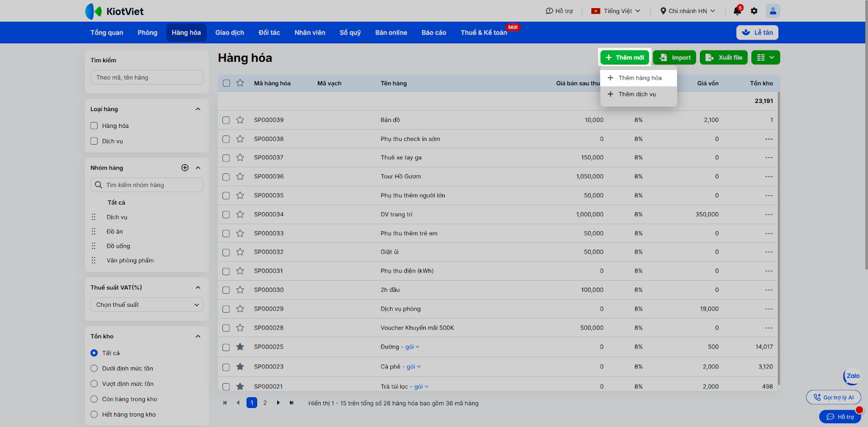Open Zalo chat icon
This screenshot has width=868, height=427.
click(852, 376)
